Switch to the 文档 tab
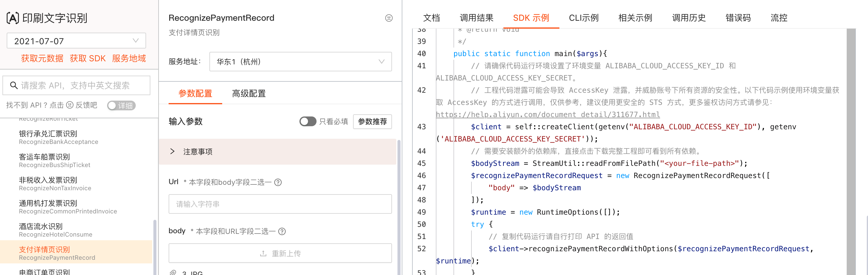 (x=431, y=18)
